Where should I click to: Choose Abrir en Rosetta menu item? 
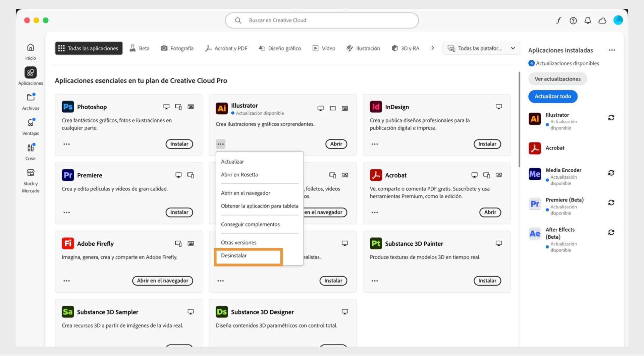[260, 175]
